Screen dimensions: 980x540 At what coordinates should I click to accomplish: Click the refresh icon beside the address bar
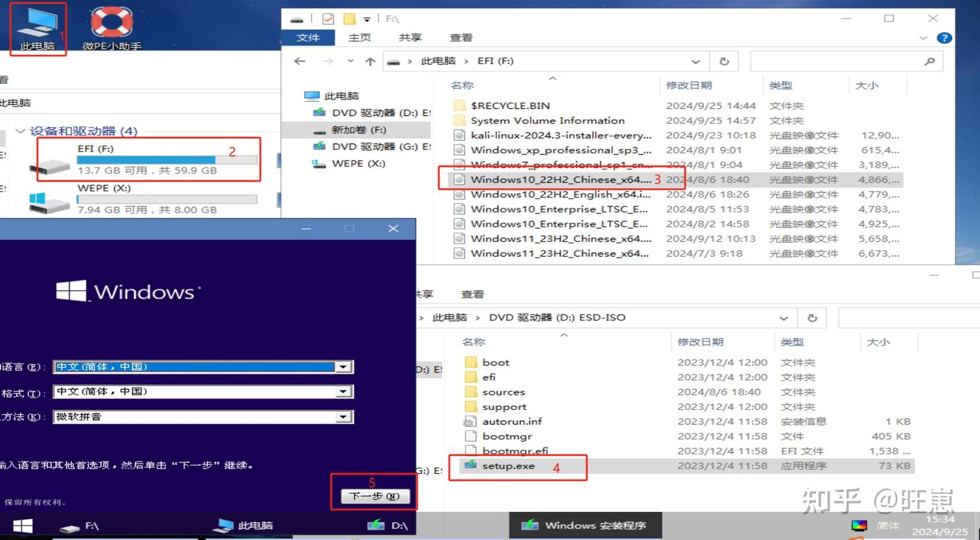[724, 61]
